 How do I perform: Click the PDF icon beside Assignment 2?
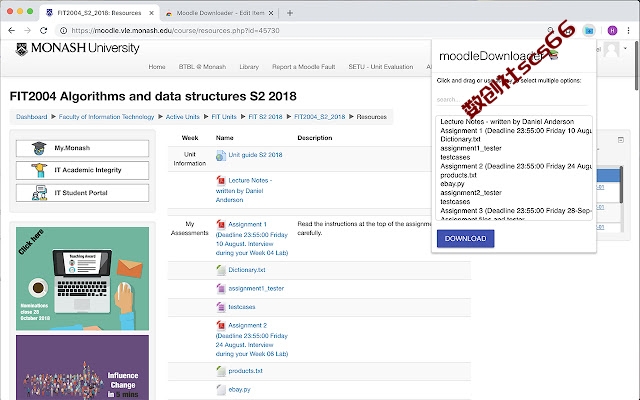[x=221, y=325]
